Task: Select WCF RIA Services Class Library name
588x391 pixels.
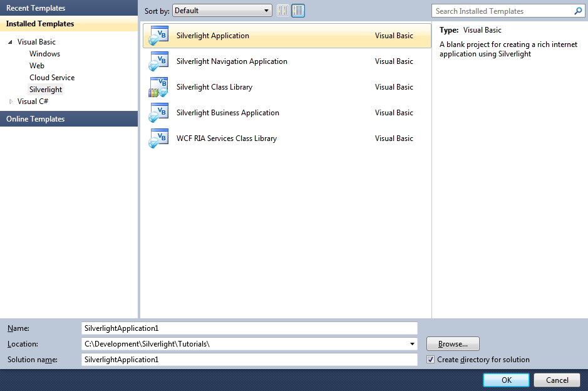Action: (227, 138)
